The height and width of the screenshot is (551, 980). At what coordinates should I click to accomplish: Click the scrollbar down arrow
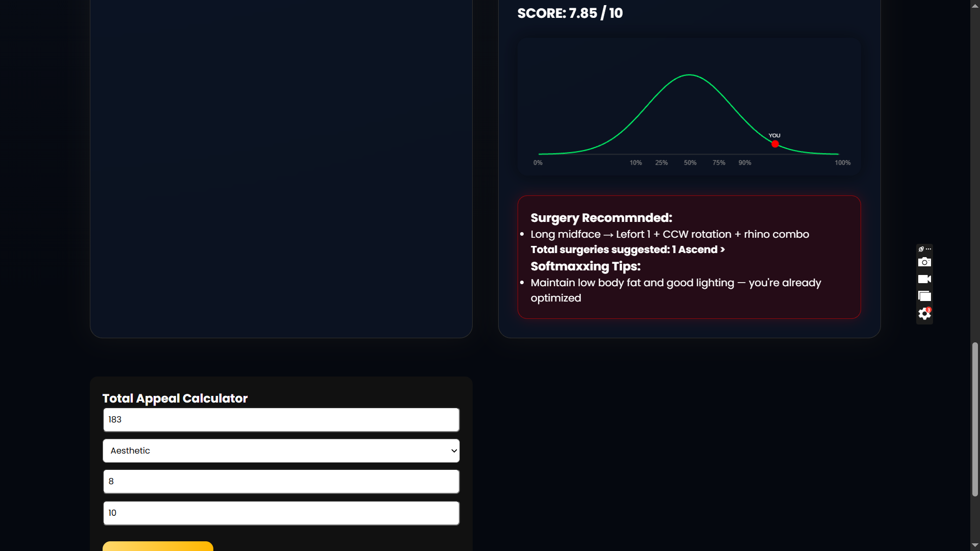pyautogui.click(x=975, y=545)
